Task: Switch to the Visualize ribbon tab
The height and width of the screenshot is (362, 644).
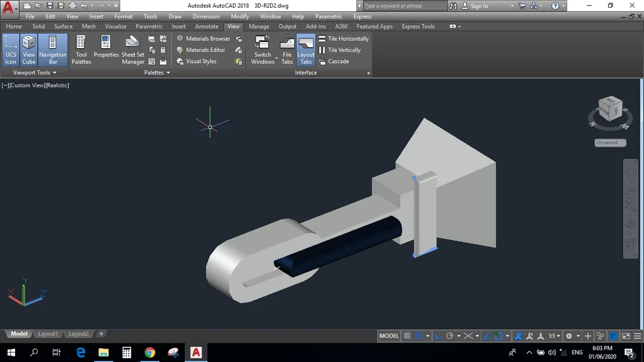Action: [116, 26]
